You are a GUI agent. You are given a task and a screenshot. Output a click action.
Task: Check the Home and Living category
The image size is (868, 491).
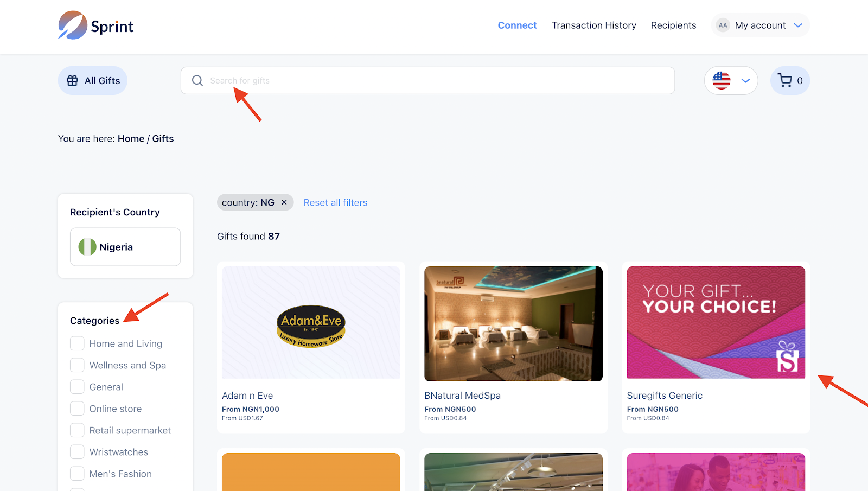pos(77,343)
